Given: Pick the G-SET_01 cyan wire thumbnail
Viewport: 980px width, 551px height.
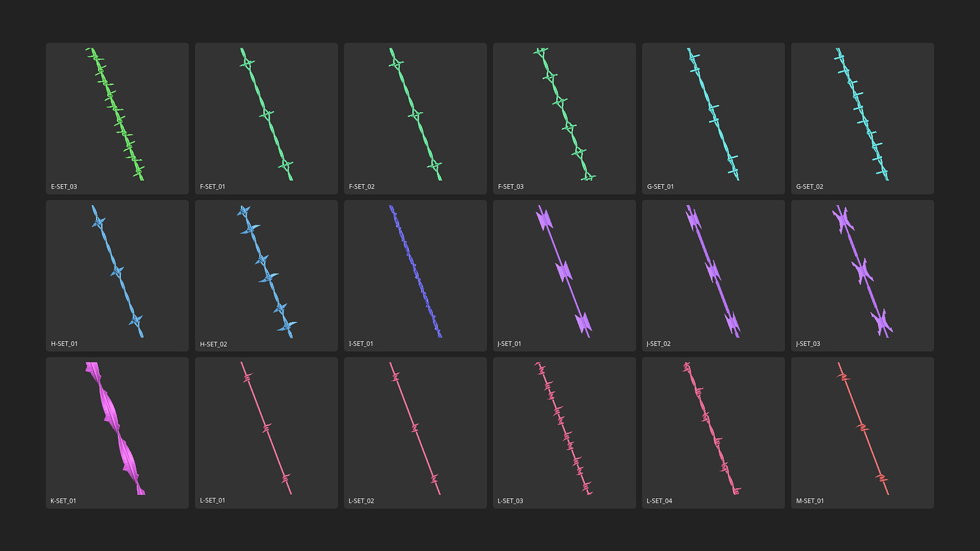Looking at the screenshot, I should 713,118.
